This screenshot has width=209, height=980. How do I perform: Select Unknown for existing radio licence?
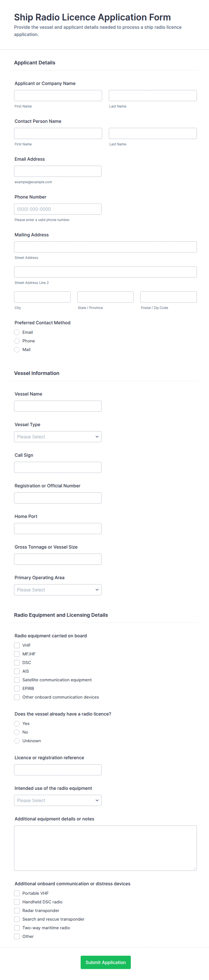click(17, 741)
